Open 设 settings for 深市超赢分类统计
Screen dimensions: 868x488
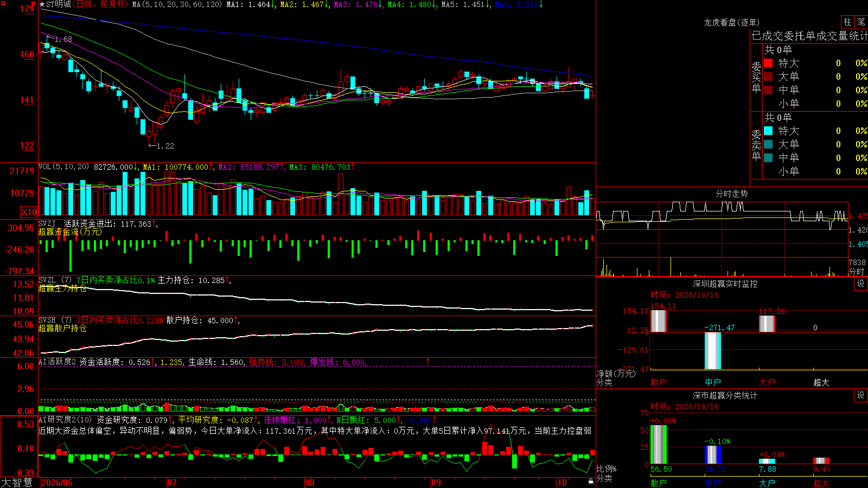tap(861, 395)
